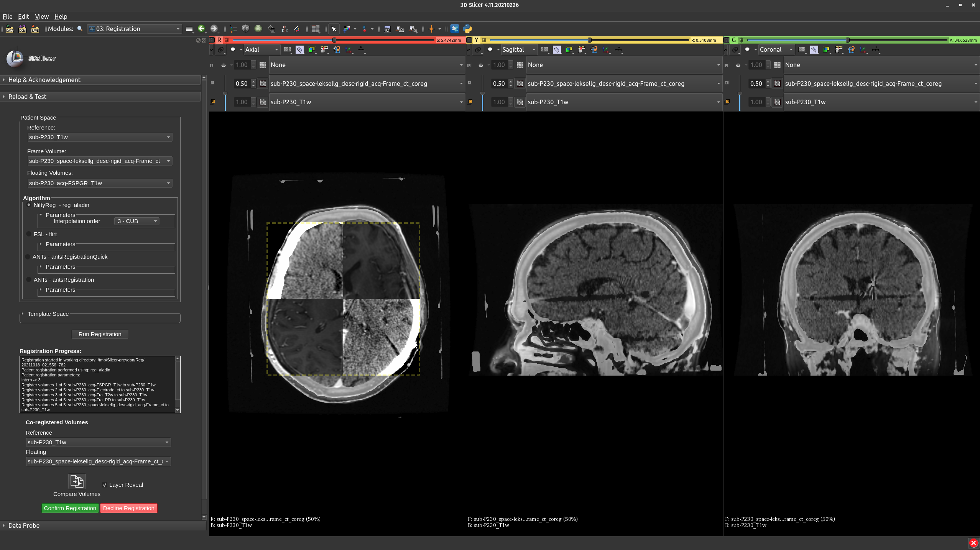Open the Reference dropdown sub-P230_T1w in Patient Space
980x550 pixels.
pos(100,137)
